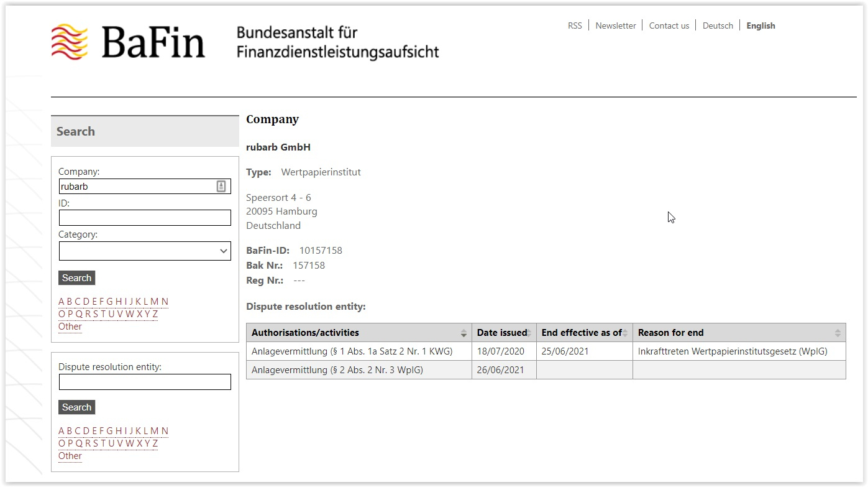Open the Category dropdown
This screenshot has height=487, width=868.
145,251
